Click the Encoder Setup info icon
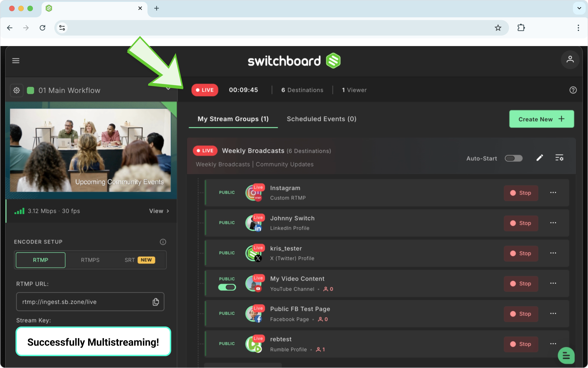Image resolution: width=588 pixels, height=368 pixels. (x=163, y=242)
